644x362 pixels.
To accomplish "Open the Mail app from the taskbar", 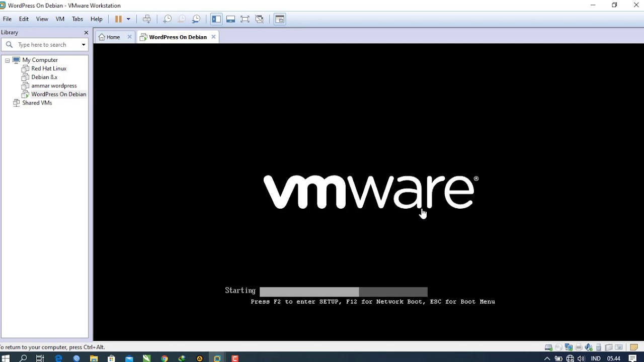I will click(129, 358).
